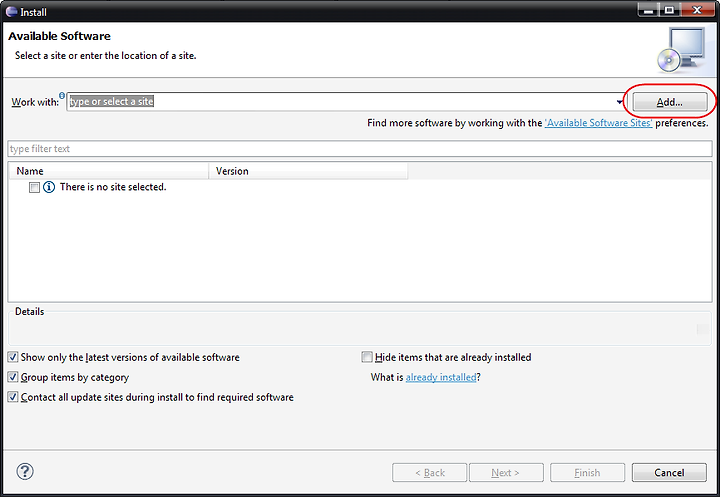Click the < Back button

(429, 472)
